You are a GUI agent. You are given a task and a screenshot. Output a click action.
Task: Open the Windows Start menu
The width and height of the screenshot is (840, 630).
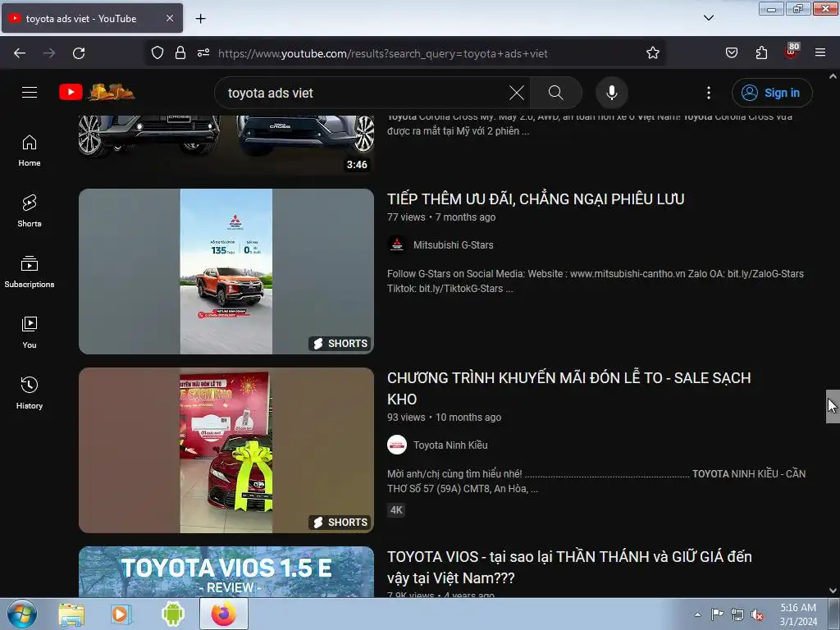tap(21, 614)
